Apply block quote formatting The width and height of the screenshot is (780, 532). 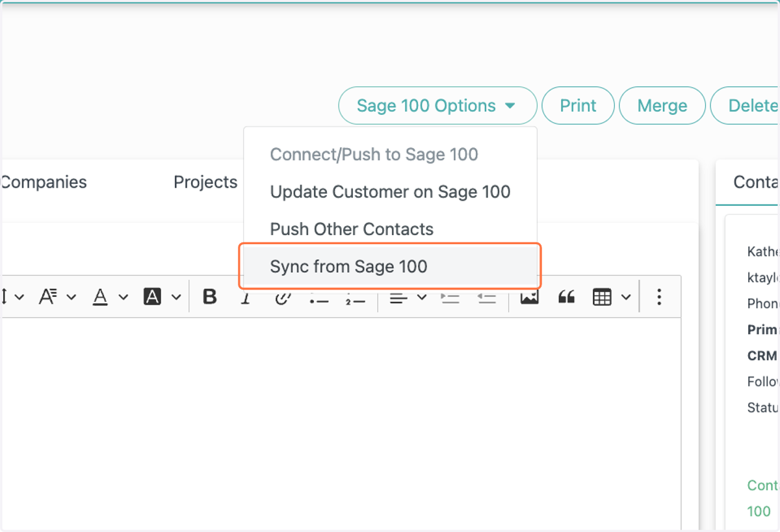[x=567, y=297]
